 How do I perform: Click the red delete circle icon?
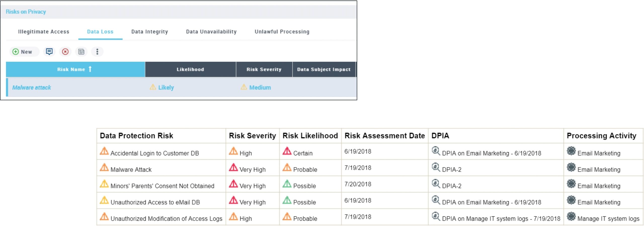coord(65,52)
